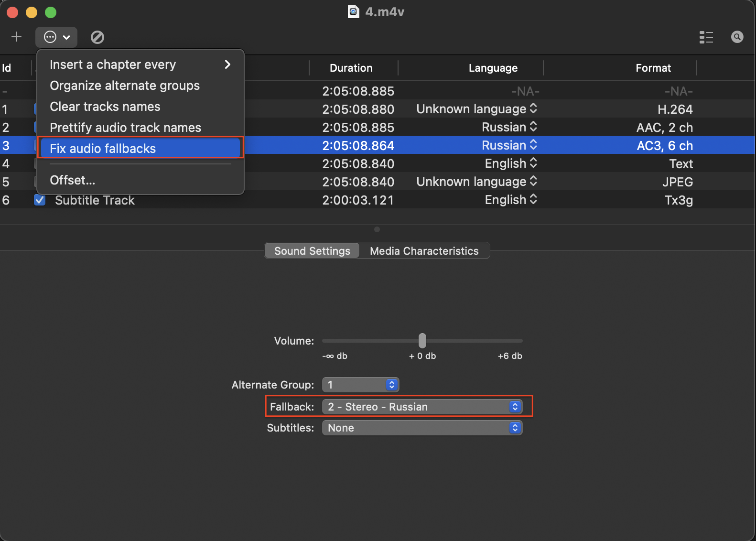This screenshot has width=756, height=541.
Task: Click the plus icon to add a track
Action: (x=16, y=37)
